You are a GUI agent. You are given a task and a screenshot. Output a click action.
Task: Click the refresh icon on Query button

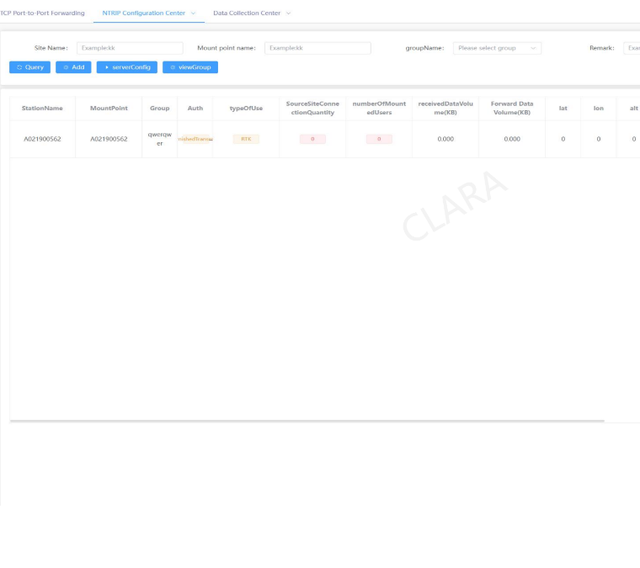tap(19, 67)
